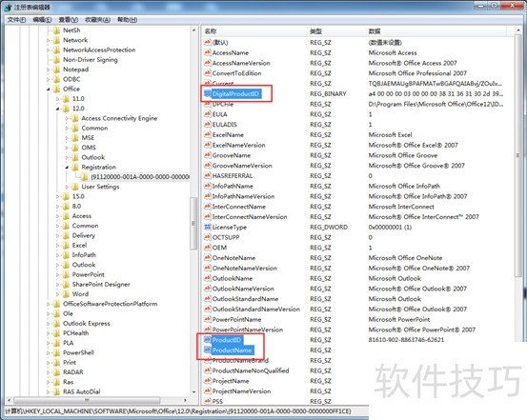Select the Outlook Express folder icon
The height and width of the screenshot is (420, 527).
point(56,323)
